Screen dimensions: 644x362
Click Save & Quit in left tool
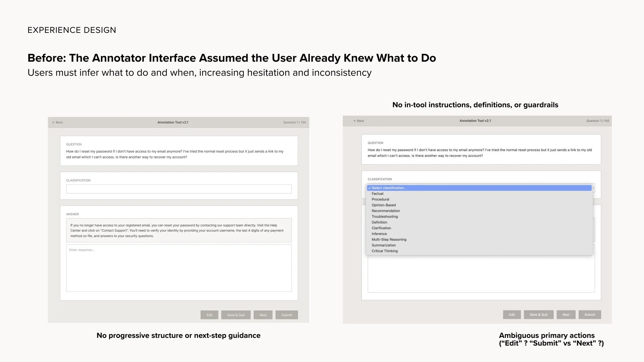pos(236,315)
